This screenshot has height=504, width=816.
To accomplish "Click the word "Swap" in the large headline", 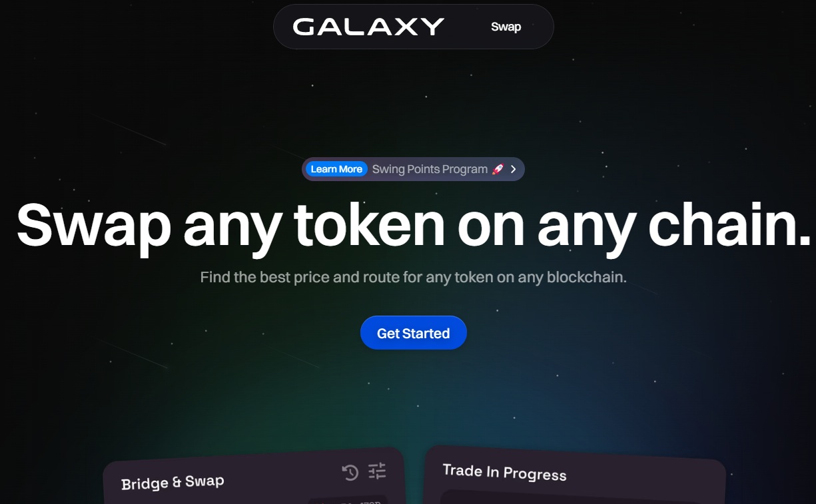I will 94,225.
